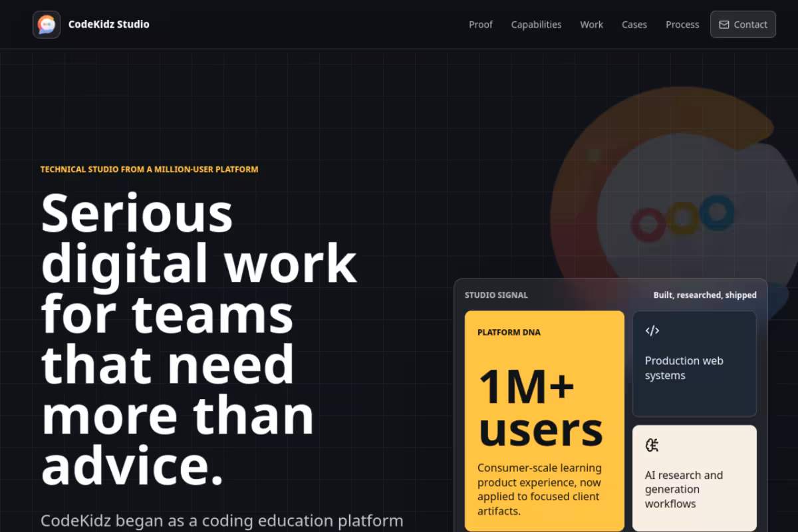This screenshot has height=532, width=798.
Task: Click the CodeKidz logo icon in header
Action: point(47,25)
